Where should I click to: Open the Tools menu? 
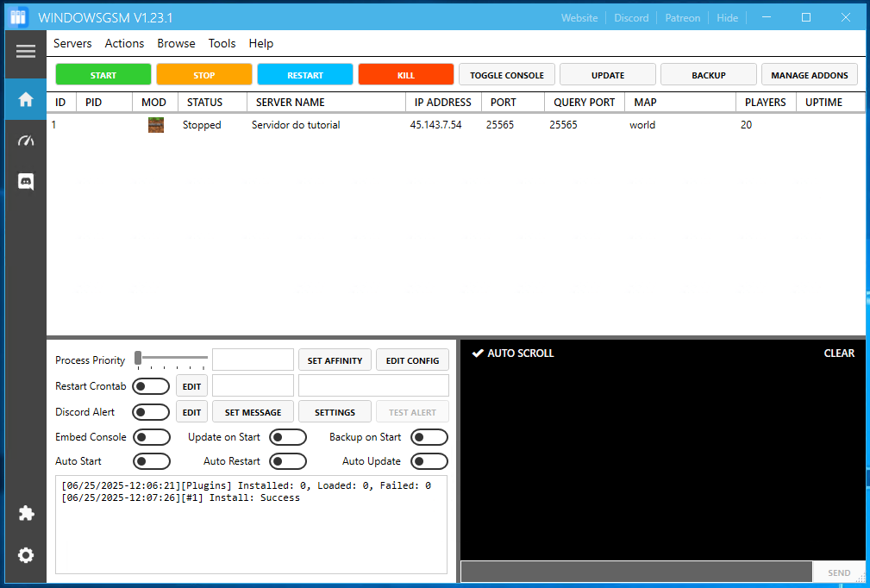[x=222, y=43]
